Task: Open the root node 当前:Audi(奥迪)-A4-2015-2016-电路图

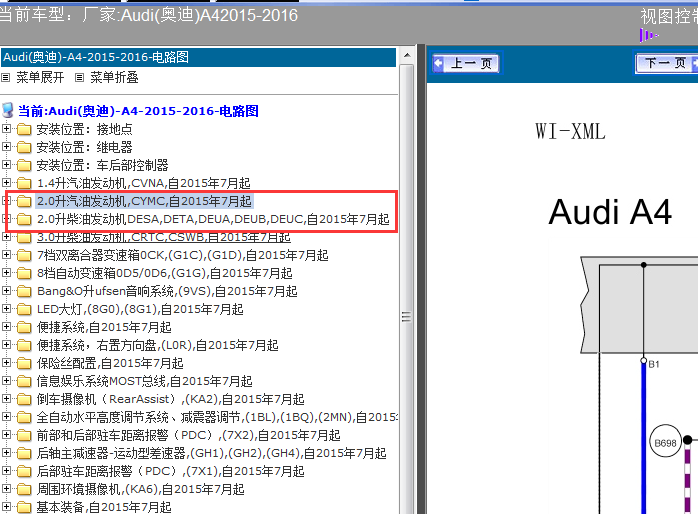Action: [138, 111]
